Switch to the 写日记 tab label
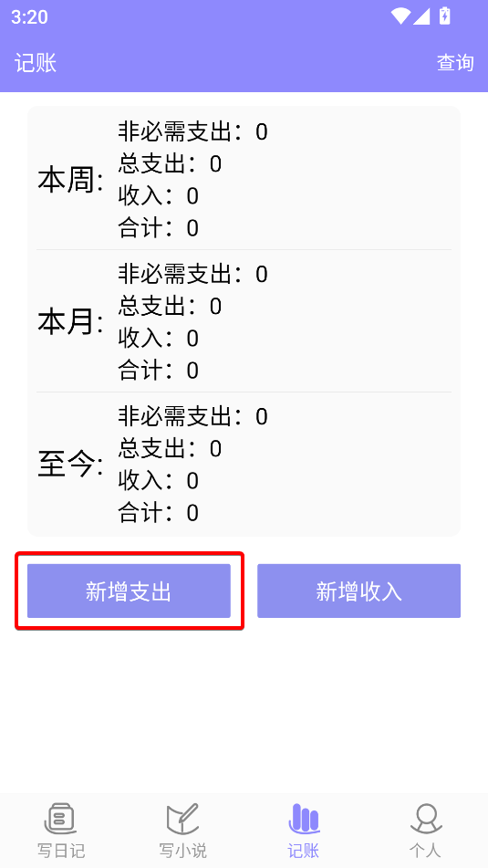488x868 pixels. click(61, 851)
